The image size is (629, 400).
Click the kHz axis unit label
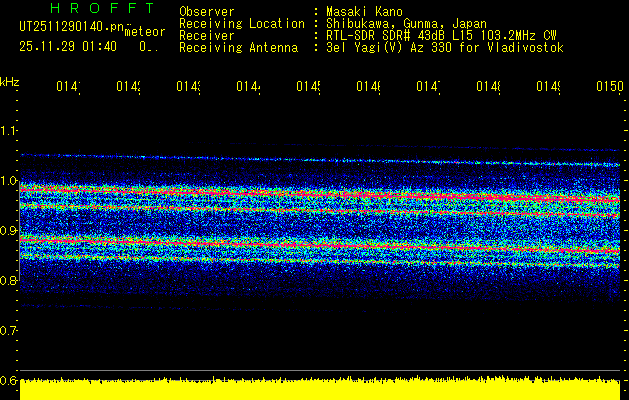point(10,81)
